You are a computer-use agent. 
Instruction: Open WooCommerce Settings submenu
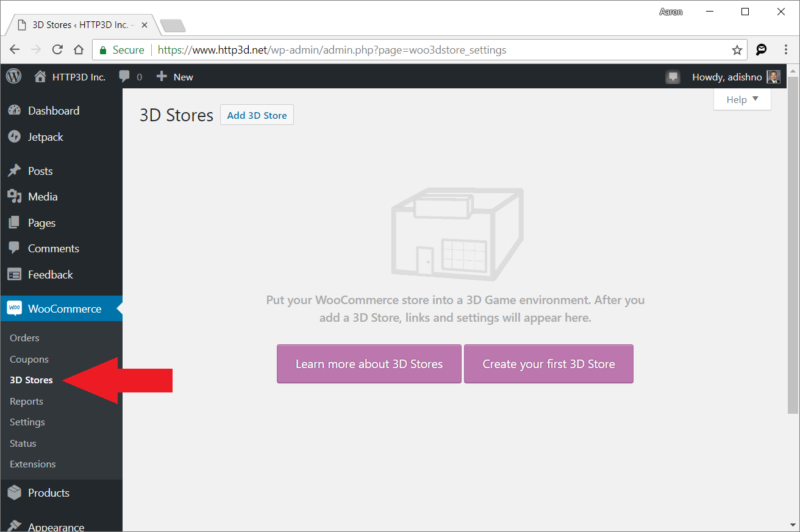coord(27,422)
